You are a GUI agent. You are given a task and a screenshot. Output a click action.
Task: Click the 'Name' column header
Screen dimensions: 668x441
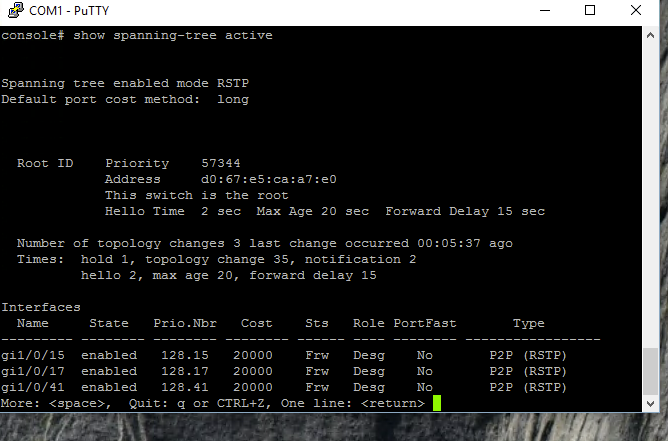pyautogui.click(x=33, y=323)
